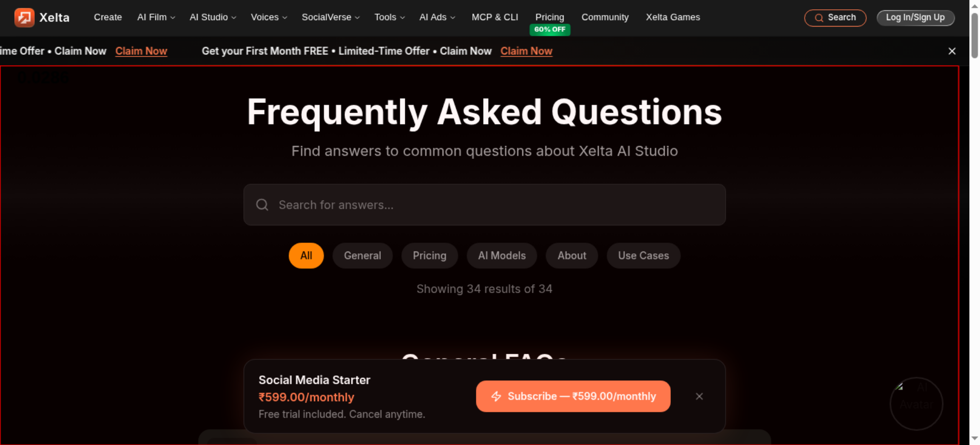Open the Voices dropdown menu
Image resolution: width=980 pixels, height=445 pixels.
pyautogui.click(x=269, y=17)
